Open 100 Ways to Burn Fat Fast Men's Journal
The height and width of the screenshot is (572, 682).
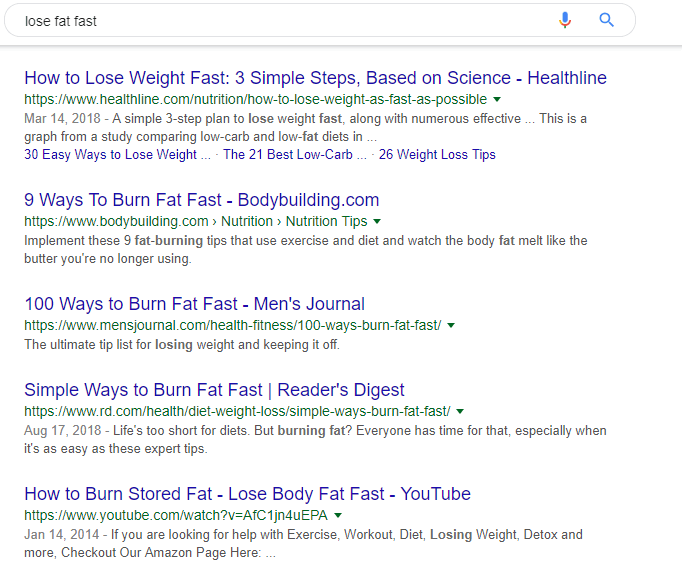194,304
